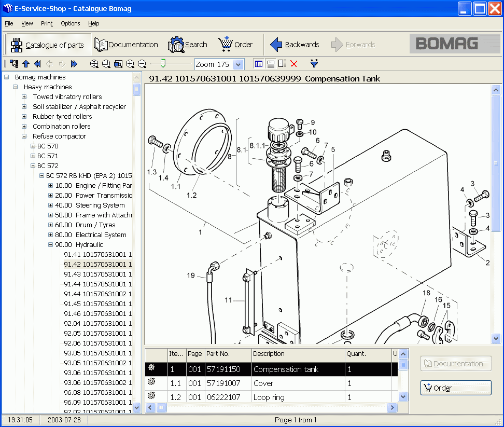The height and width of the screenshot is (427, 504).
Task: Select the 60.00 Drum / Tyres item
Action: 85,225
